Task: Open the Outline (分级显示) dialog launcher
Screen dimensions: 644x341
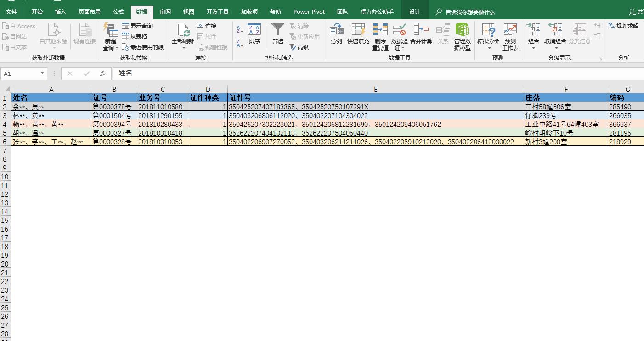Action: click(600, 58)
